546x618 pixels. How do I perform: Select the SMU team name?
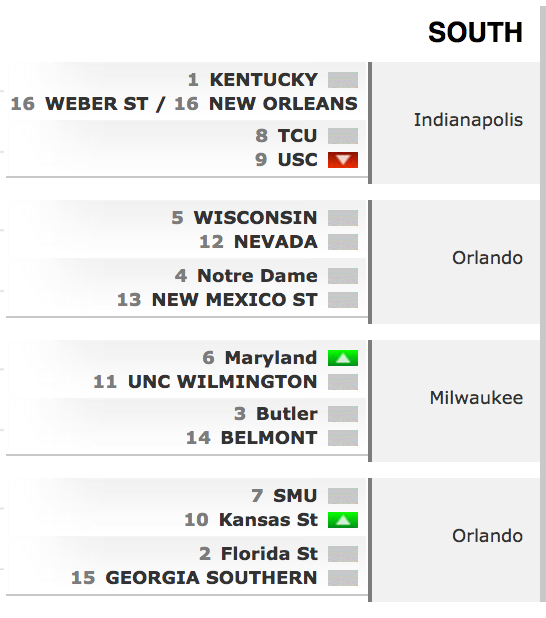(x=295, y=496)
